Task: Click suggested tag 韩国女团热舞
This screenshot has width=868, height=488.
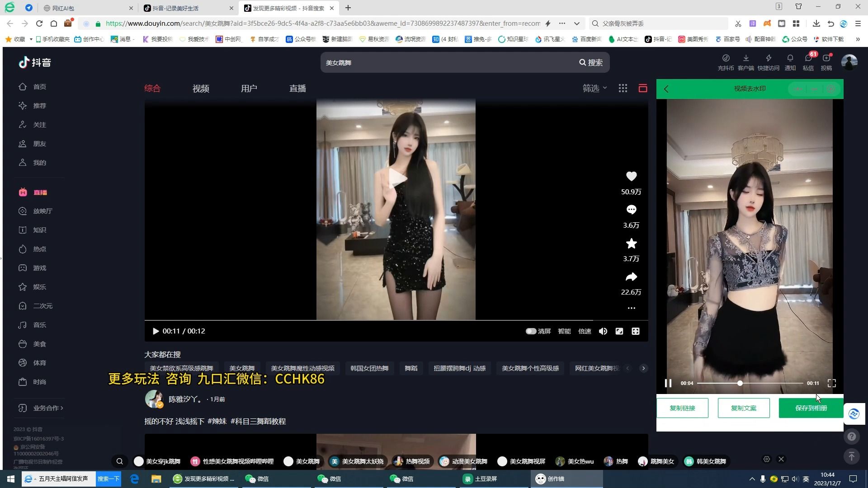Action: [369, 368]
